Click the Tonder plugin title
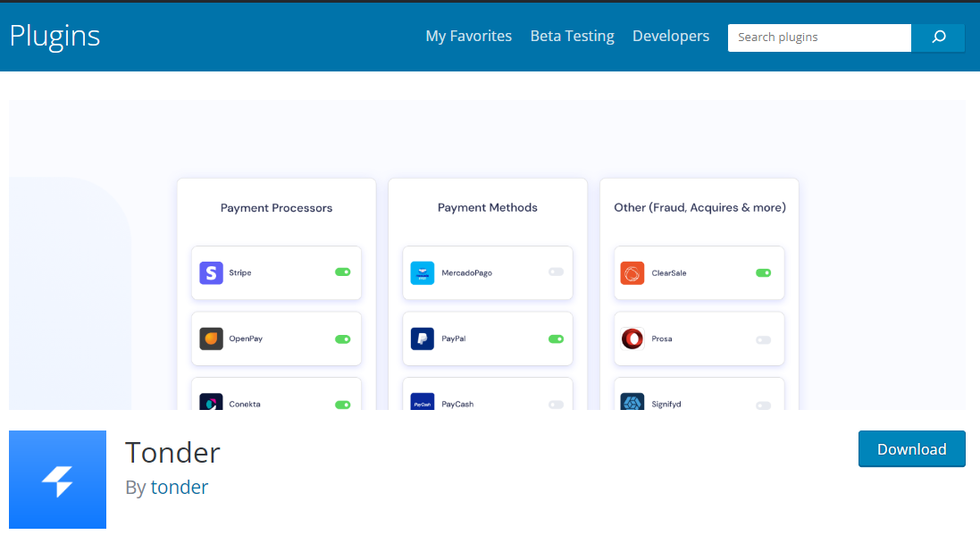Screen dimensions: 980x560 click(172, 453)
